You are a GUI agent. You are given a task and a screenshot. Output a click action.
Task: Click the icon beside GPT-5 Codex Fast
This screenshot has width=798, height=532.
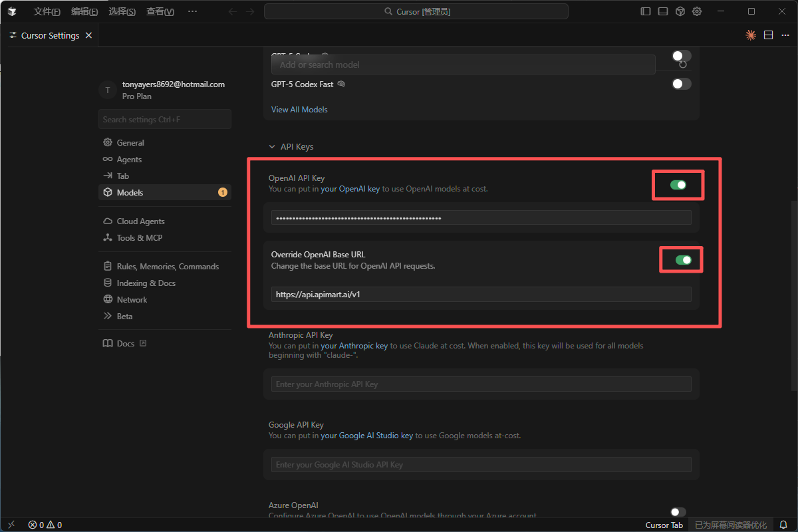point(341,84)
